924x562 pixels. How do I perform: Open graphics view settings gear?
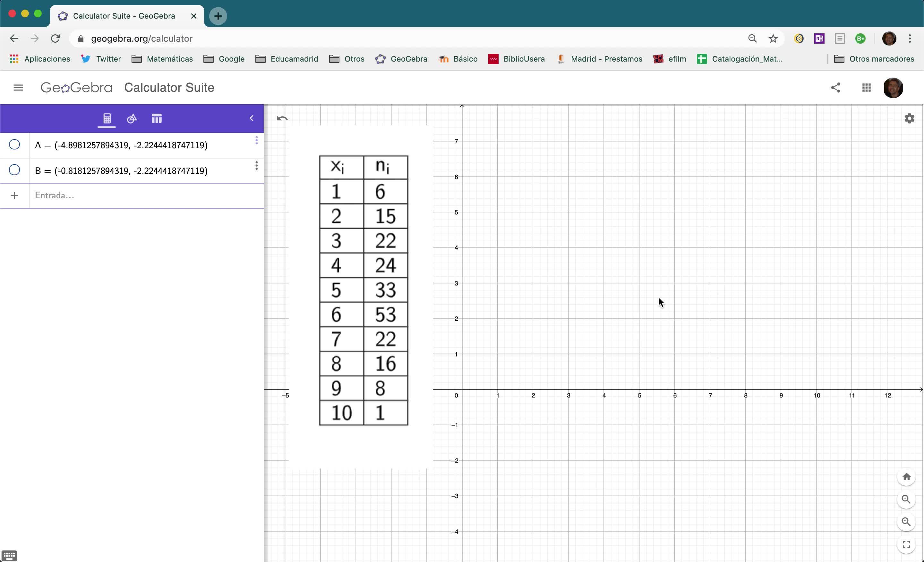click(x=909, y=118)
